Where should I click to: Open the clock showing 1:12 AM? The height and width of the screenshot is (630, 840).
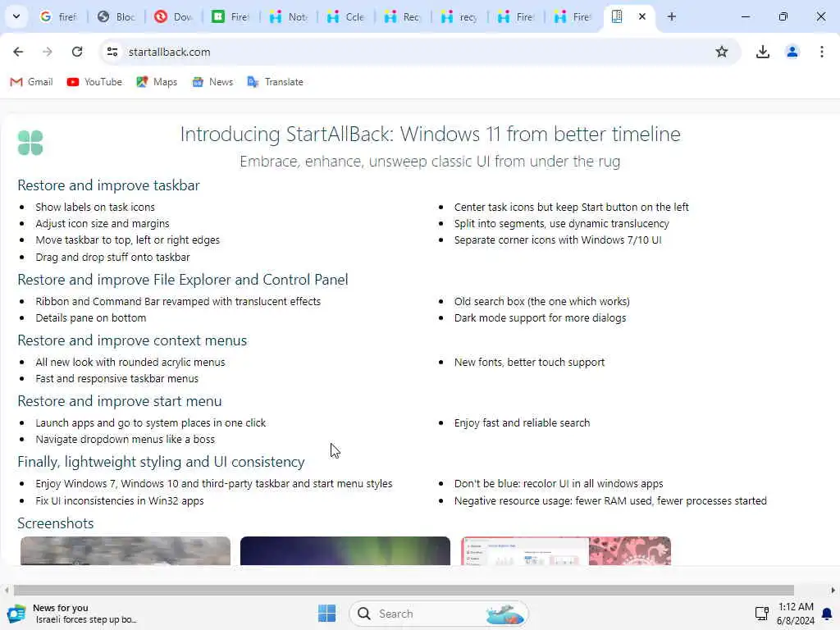click(x=796, y=614)
